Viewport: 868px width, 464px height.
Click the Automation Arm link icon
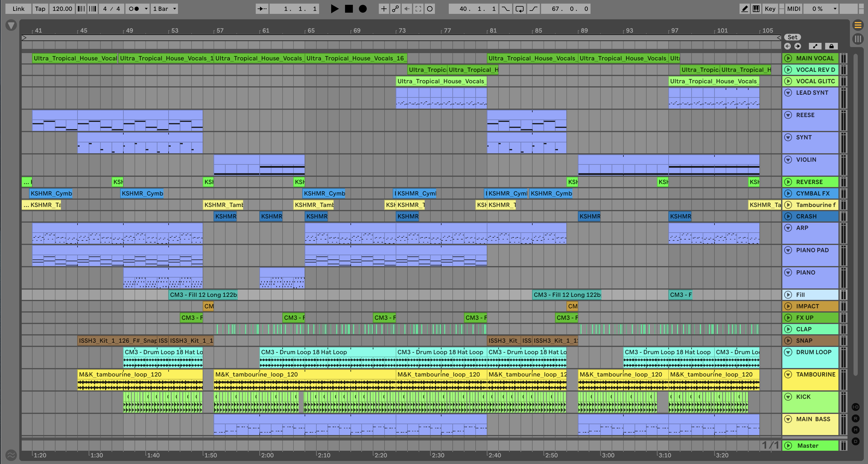point(395,9)
